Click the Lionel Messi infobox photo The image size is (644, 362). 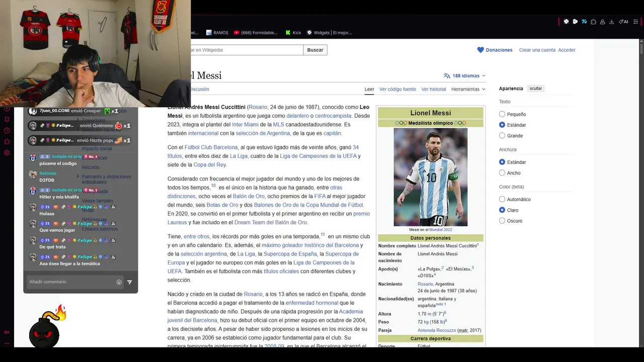pos(431,177)
